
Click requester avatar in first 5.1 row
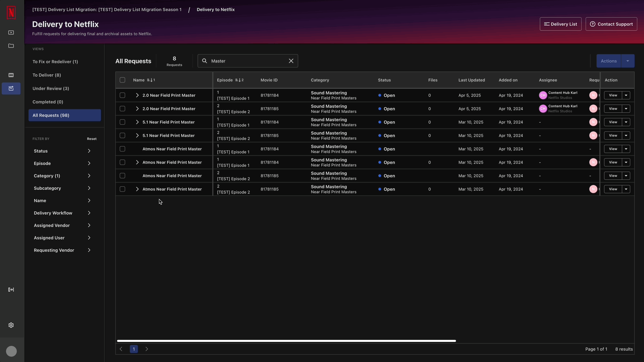pos(593,122)
